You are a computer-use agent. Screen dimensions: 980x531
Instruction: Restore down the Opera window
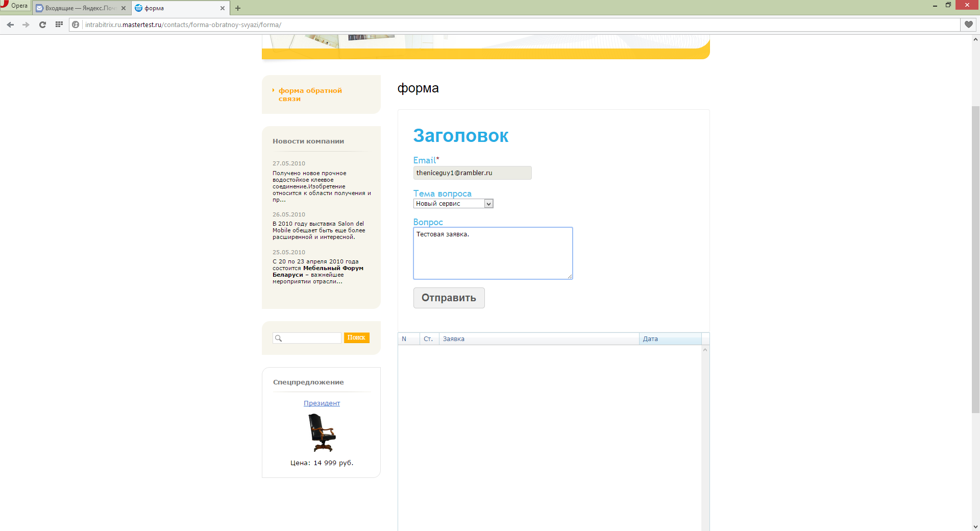point(948,5)
